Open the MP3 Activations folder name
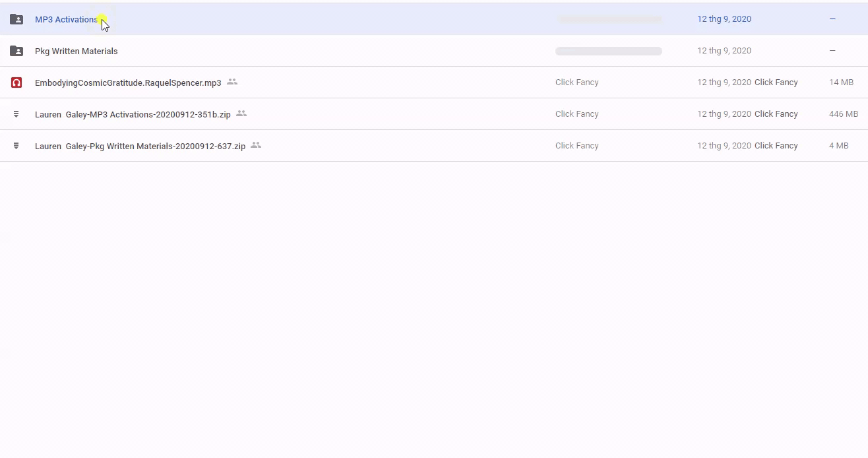 66,19
